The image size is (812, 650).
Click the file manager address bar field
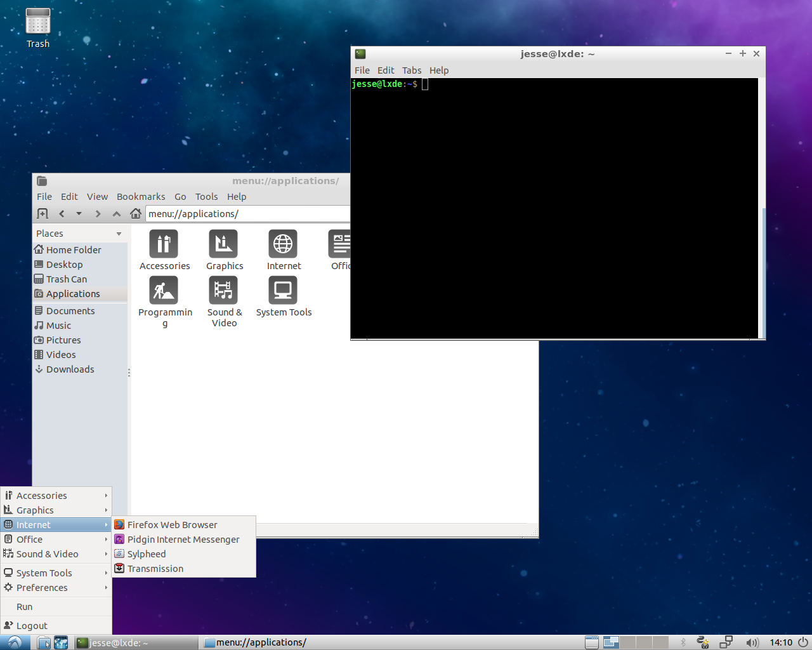(247, 214)
